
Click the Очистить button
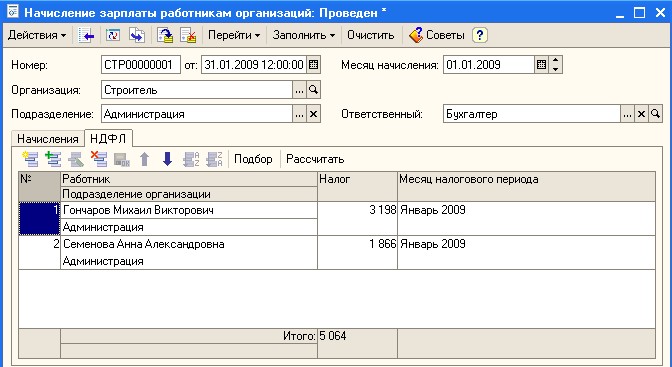point(371,35)
